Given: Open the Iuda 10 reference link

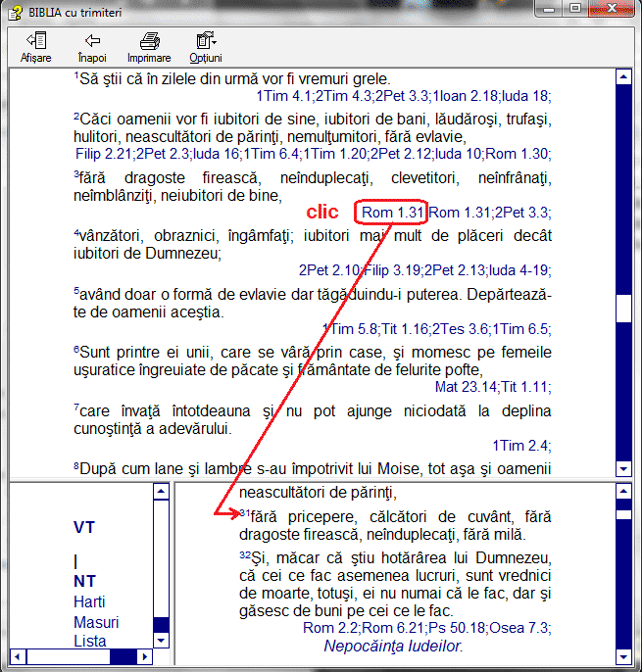Looking at the screenshot, I should click(460, 154).
